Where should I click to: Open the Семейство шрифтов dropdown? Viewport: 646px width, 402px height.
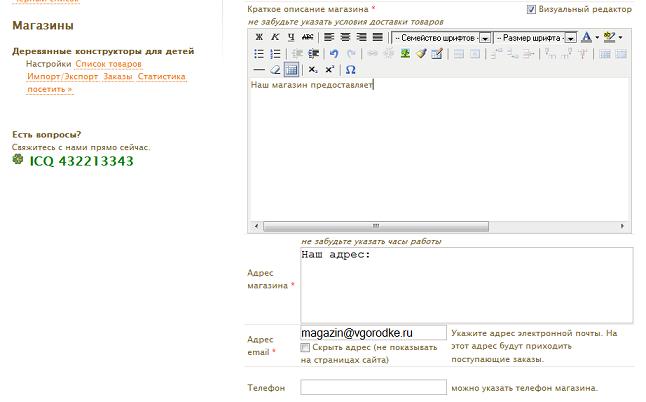484,37
